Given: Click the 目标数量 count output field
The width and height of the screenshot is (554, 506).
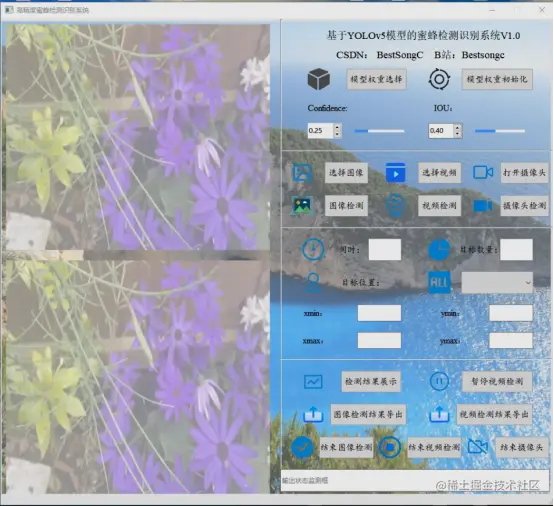Looking at the screenshot, I should 516,249.
